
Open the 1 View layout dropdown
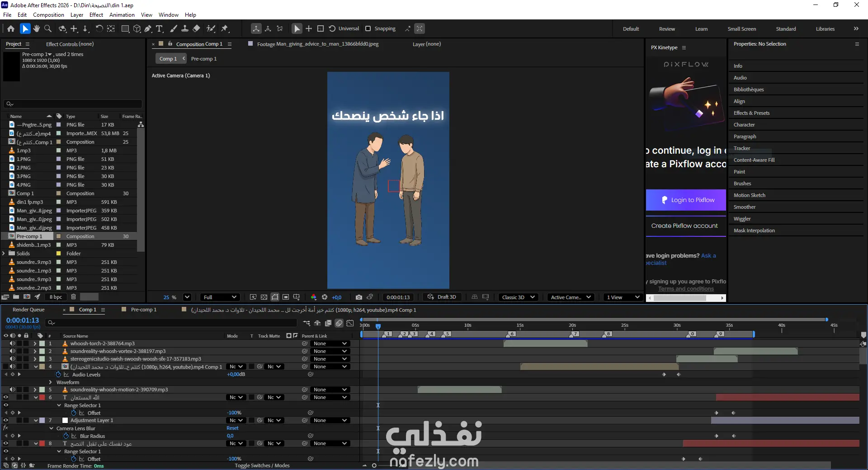[x=623, y=297]
